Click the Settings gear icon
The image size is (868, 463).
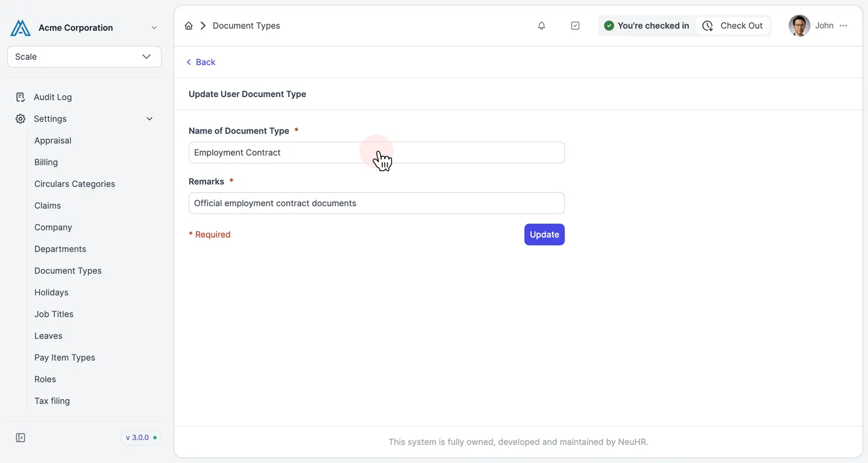20,119
